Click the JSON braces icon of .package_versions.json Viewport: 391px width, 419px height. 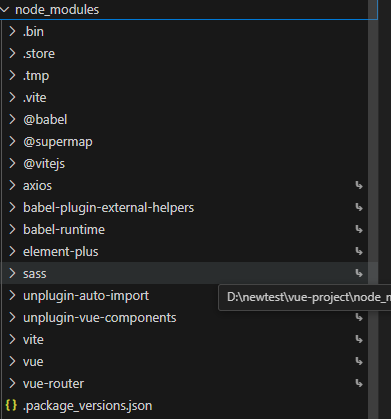click(11, 405)
